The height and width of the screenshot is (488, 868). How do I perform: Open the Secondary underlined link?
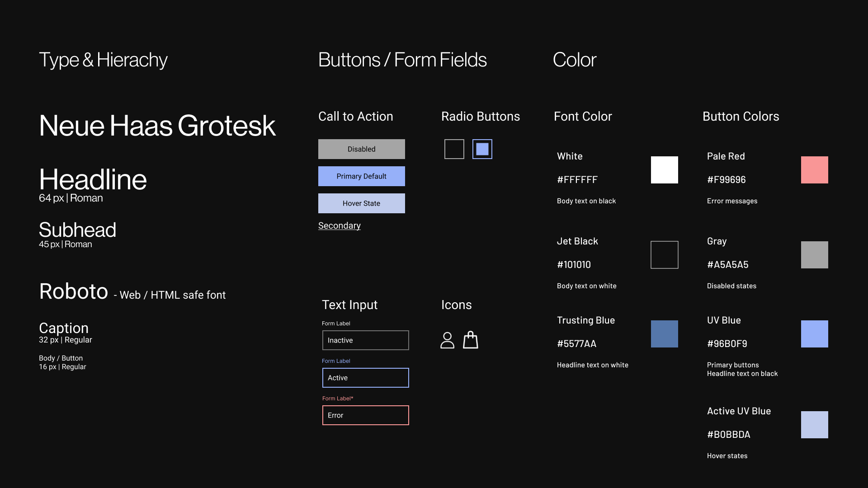click(339, 225)
